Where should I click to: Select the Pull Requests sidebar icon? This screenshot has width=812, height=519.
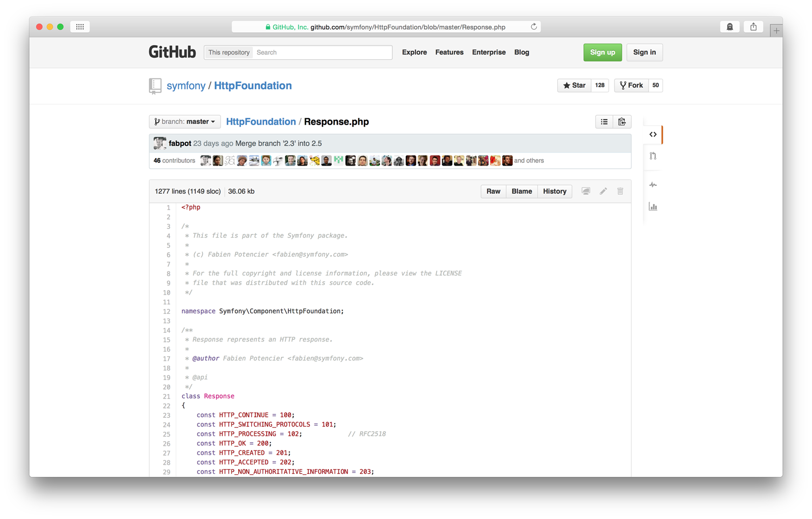(x=653, y=156)
